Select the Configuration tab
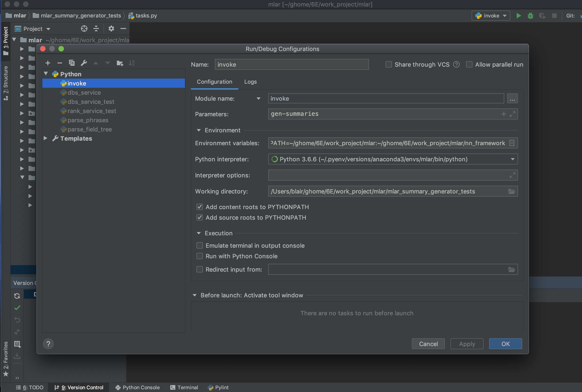The height and width of the screenshot is (392, 582). [x=214, y=82]
